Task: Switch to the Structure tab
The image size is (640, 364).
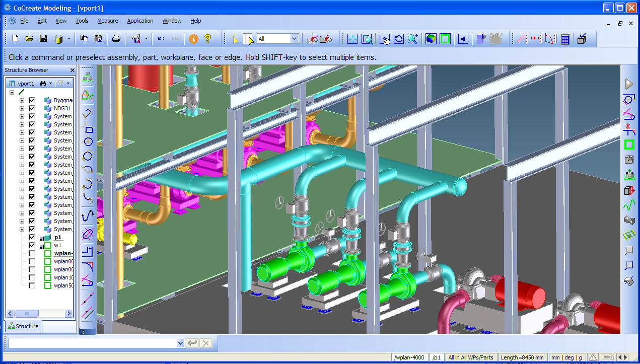Action: pos(23,326)
